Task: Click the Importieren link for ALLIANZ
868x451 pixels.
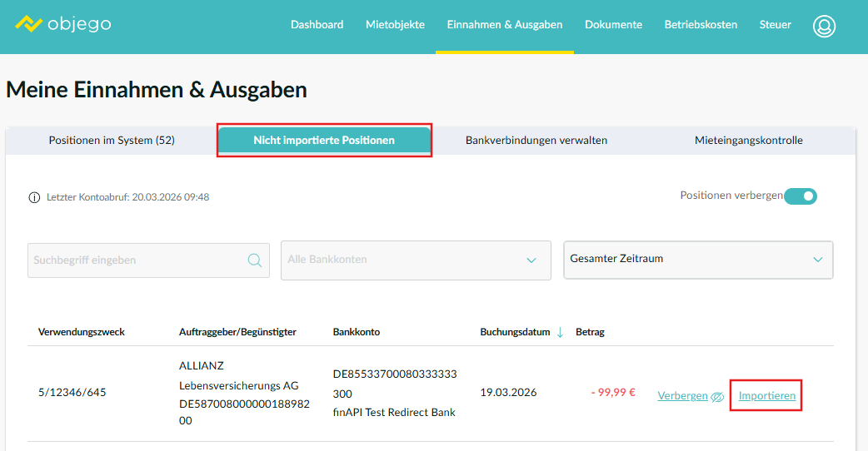Action: (766, 396)
